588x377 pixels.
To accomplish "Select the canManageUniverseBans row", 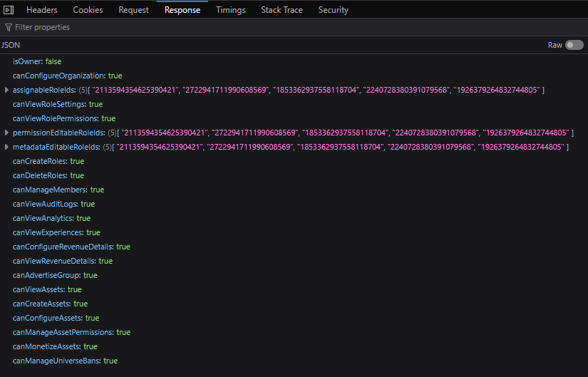I will (294, 361).
